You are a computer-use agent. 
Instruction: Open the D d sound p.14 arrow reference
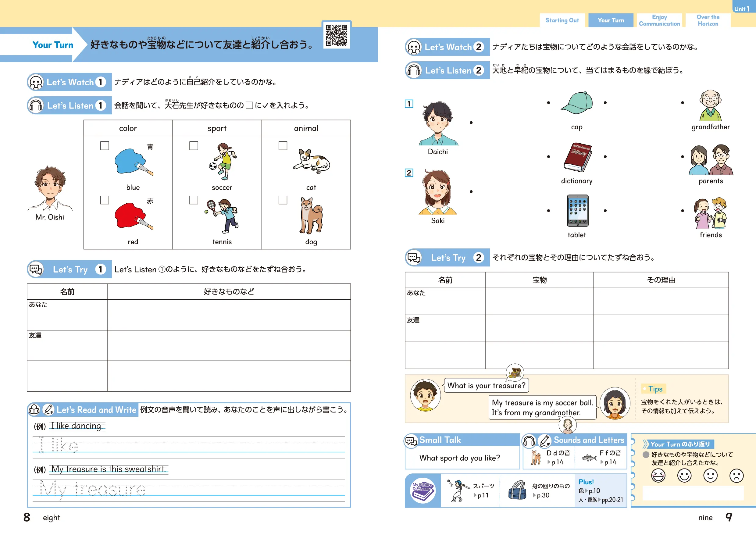click(x=555, y=462)
